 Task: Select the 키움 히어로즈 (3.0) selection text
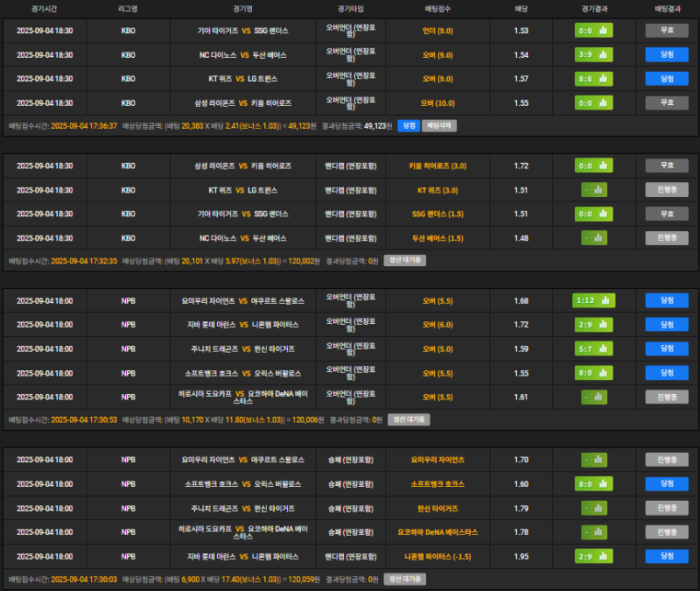coord(437,166)
